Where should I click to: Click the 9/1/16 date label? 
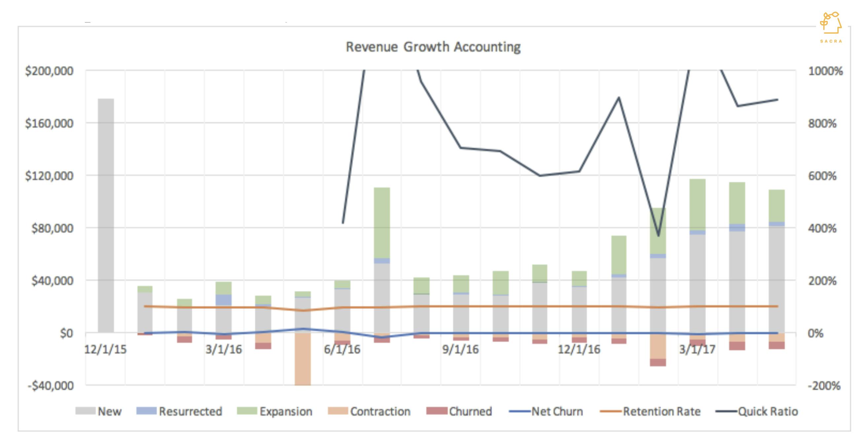pyautogui.click(x=460, y=349)
